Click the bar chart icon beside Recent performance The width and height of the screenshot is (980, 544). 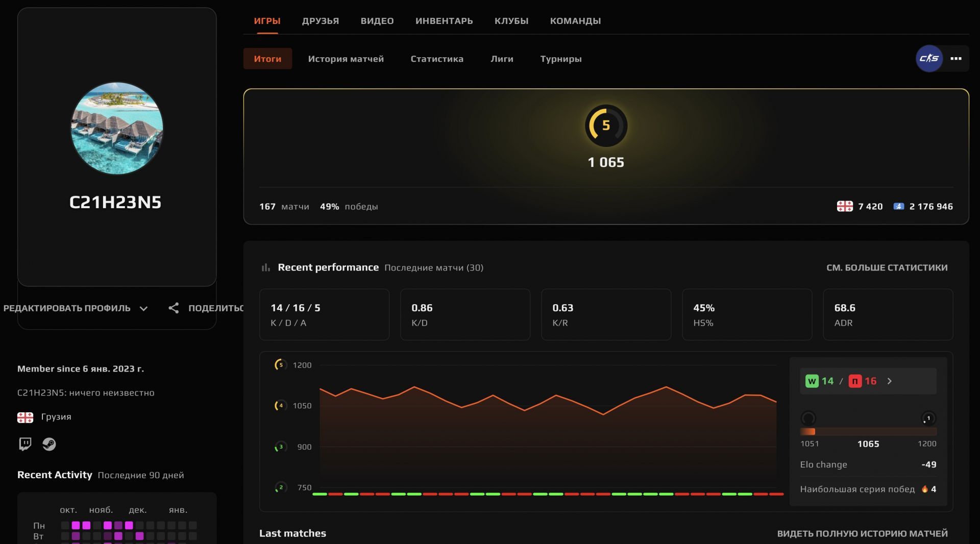coord(266,267)
